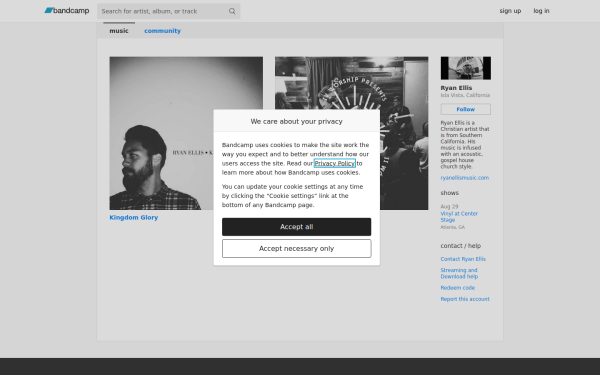Open Streaming and Download help link
The height and width of the screenshot is (375, 600).
pyautogui.click(x=459, y=273)
